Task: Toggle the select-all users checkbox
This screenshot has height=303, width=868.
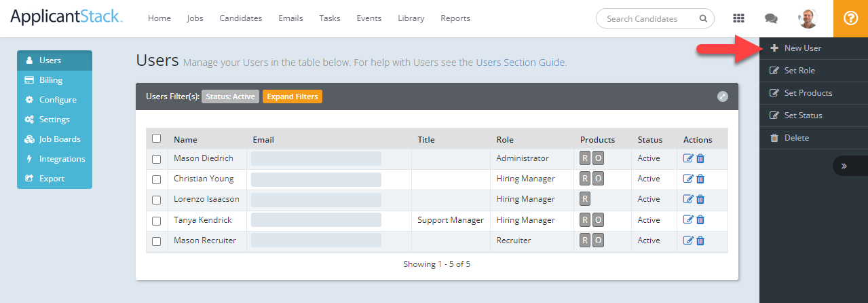Action: (x=157, y=138)
